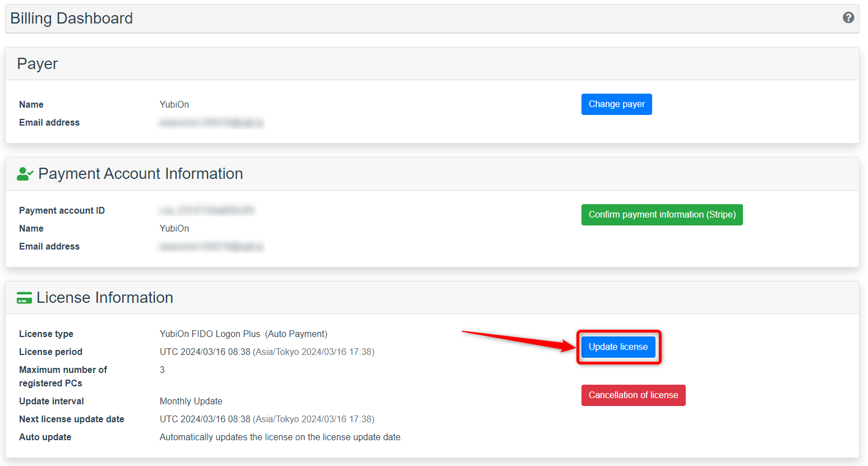This screenshot has height=466, width=868.
Task: Select YubiOn name in Payment Account section
Action: (x=174, y=229)
